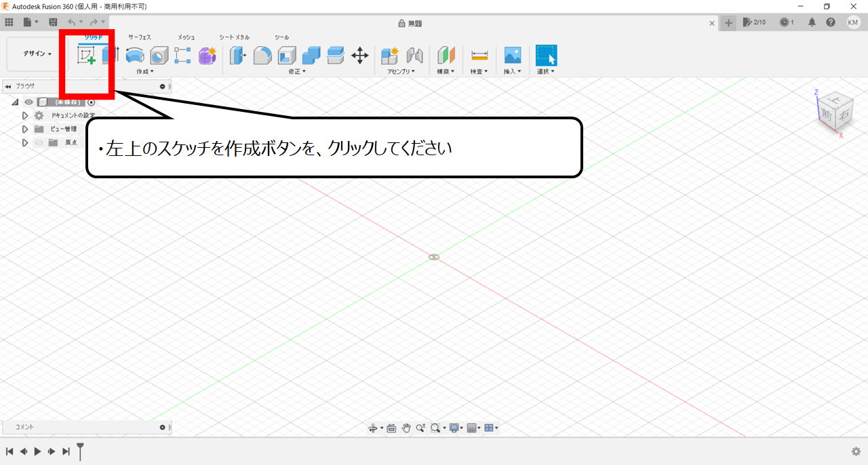The width and height of the screenshot is (868, 465).
Task: Open the 検査 dropdown menu
Action: [x=479, y=71]
